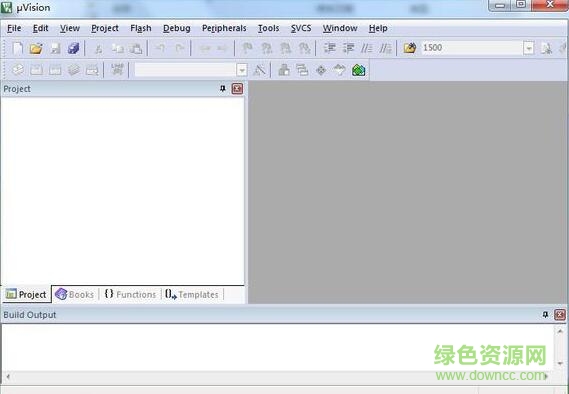Click the Save icon in toolbar
This screenshot has width=569, height=394.
pos(55,48)
